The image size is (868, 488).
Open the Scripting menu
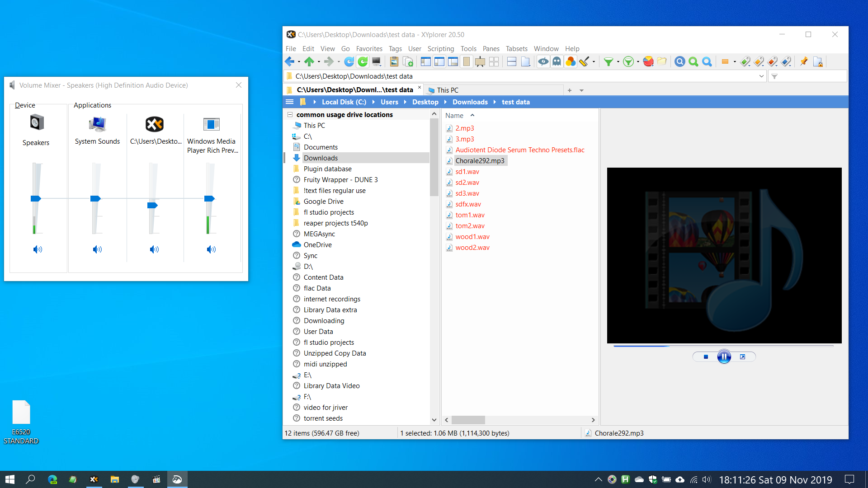point(440,48)
